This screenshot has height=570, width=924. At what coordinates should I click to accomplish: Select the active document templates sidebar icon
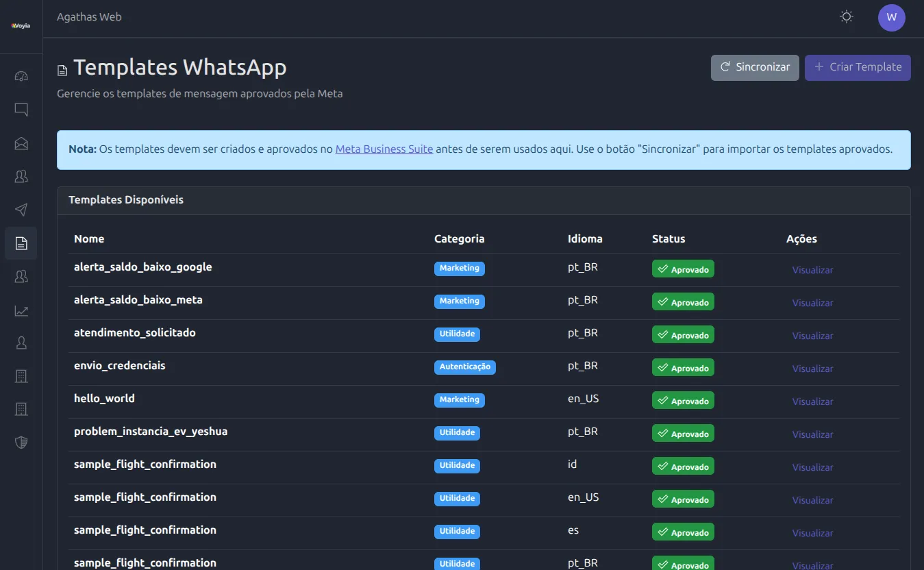coord(21,243)
